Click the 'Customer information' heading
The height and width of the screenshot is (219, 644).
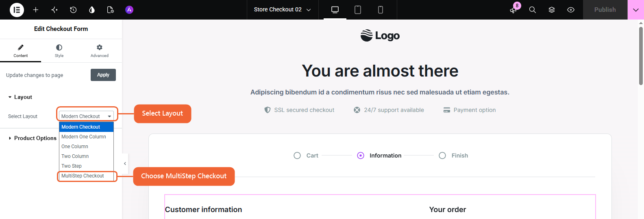pyautogui.click(x=203, y=210)
